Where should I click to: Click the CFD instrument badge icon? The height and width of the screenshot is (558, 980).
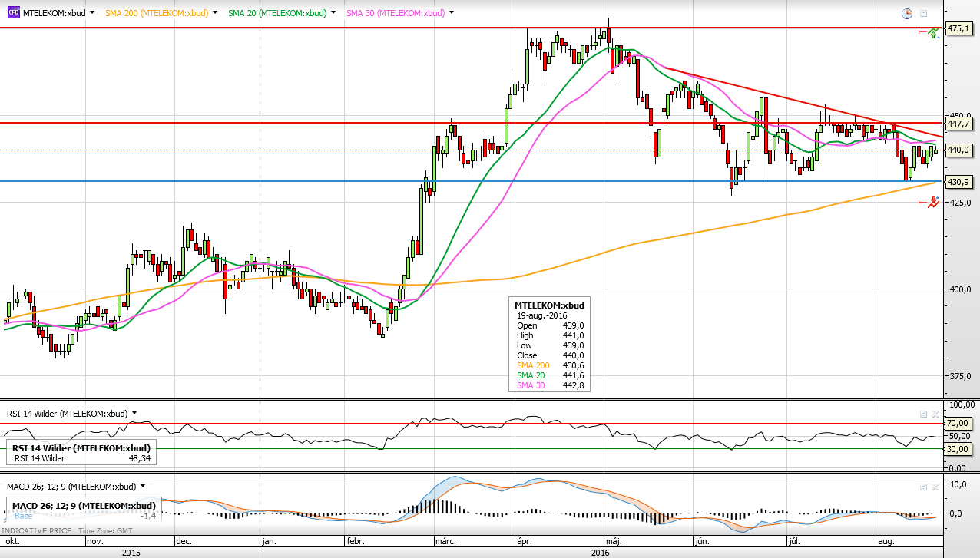tap(13, 13)
